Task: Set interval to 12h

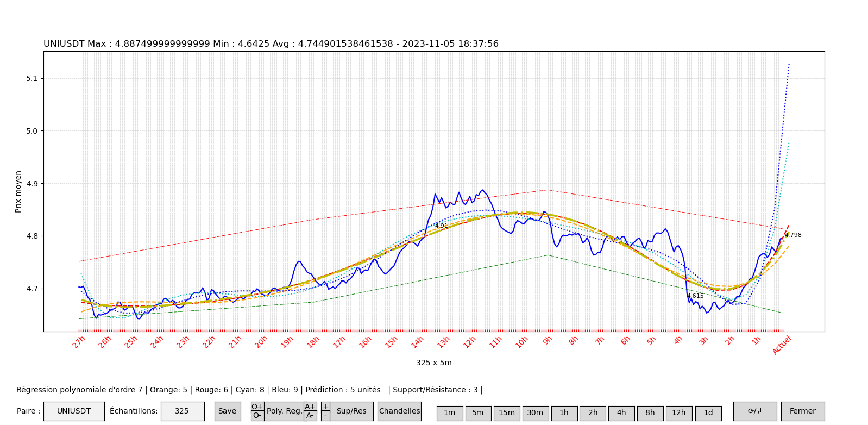Action: [x=678, y=413]
